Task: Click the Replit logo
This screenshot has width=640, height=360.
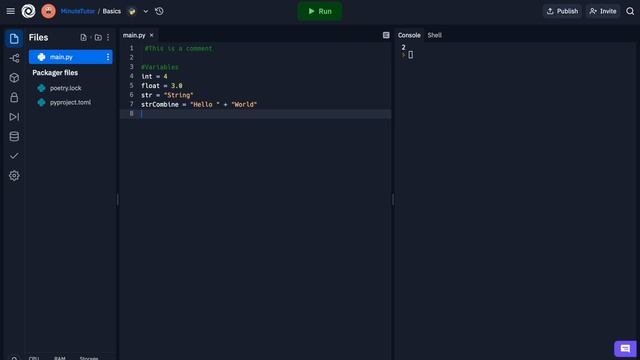Action: (x=29, y=11)
